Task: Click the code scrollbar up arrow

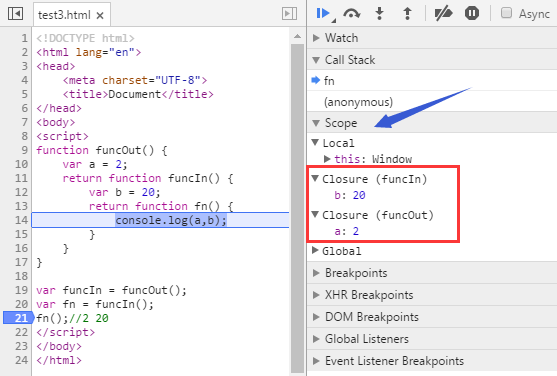Action: pyautogui.click(x=297, y=36)
